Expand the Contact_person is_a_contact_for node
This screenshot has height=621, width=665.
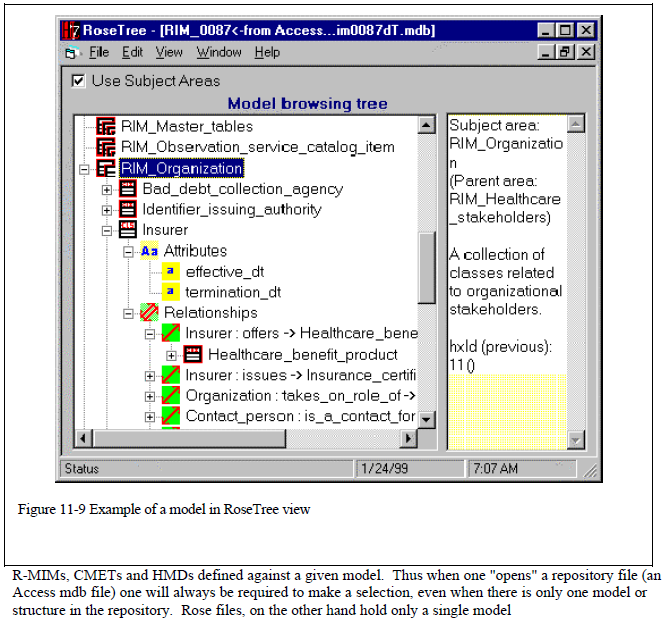click(x=150, y=417)
